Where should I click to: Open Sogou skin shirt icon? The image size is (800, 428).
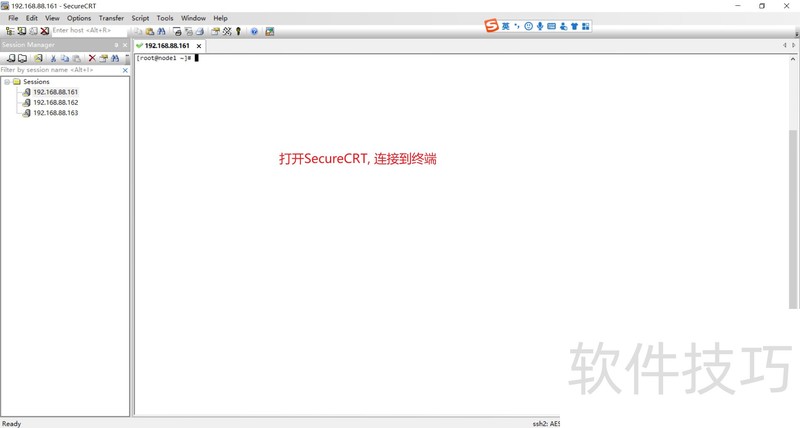574,26
